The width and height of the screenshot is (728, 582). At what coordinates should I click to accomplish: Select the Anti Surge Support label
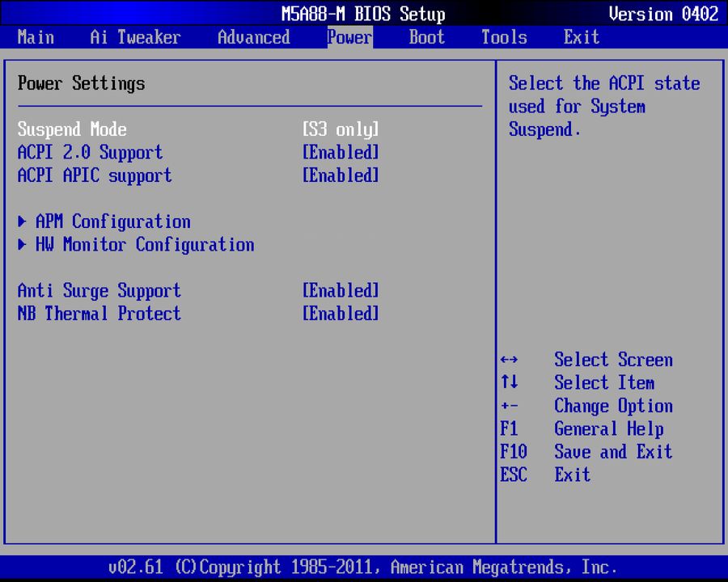point(99,290)
